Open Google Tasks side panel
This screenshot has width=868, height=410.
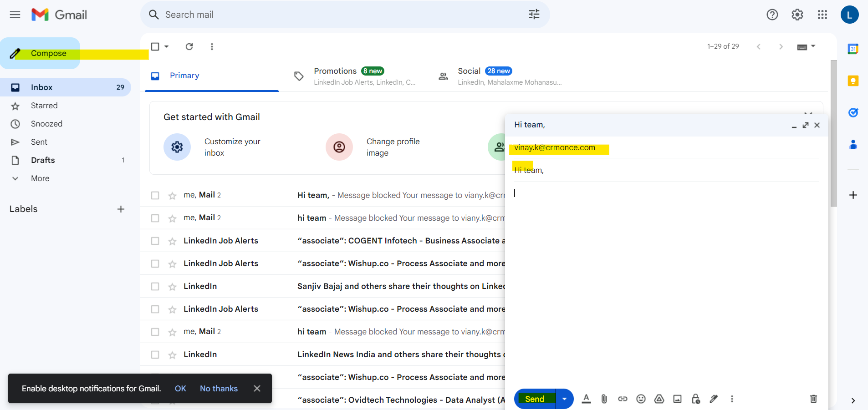(853, 112)
